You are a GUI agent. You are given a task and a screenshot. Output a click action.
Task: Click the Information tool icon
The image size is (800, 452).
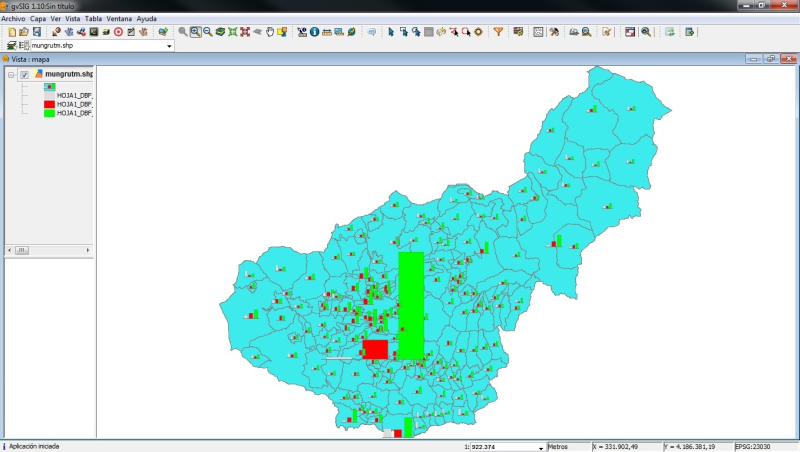(x=314, y=32)
